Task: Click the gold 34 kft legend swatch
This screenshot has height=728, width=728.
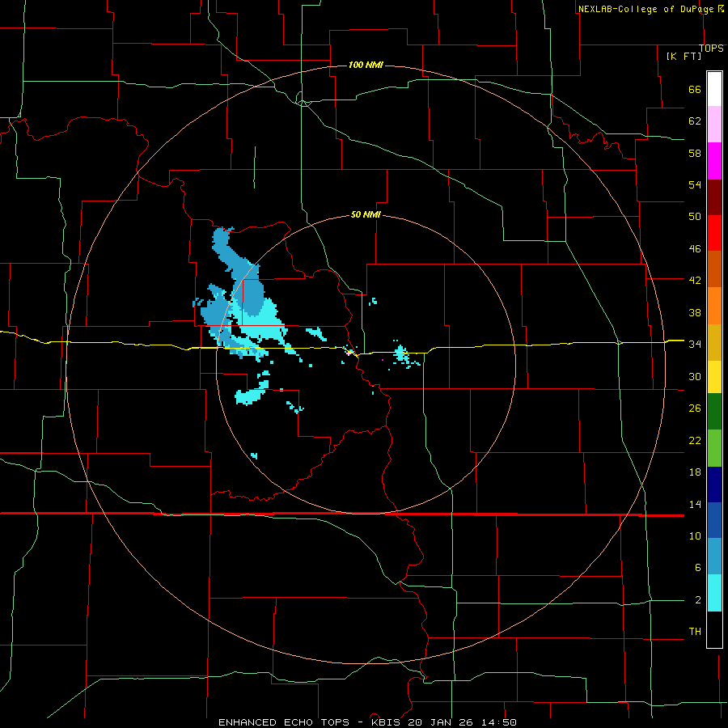Action: 714,342
